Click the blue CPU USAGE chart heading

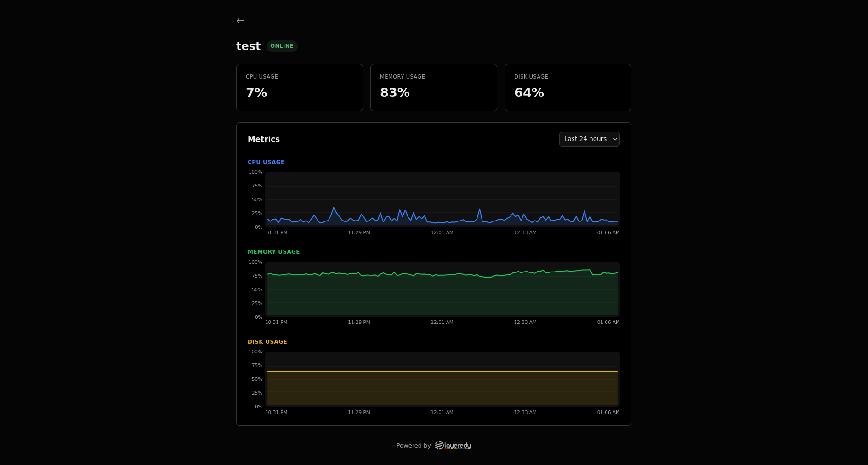[266, 162]
